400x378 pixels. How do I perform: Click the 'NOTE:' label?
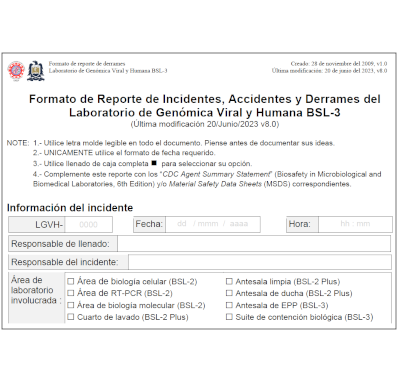pos(18,143)
